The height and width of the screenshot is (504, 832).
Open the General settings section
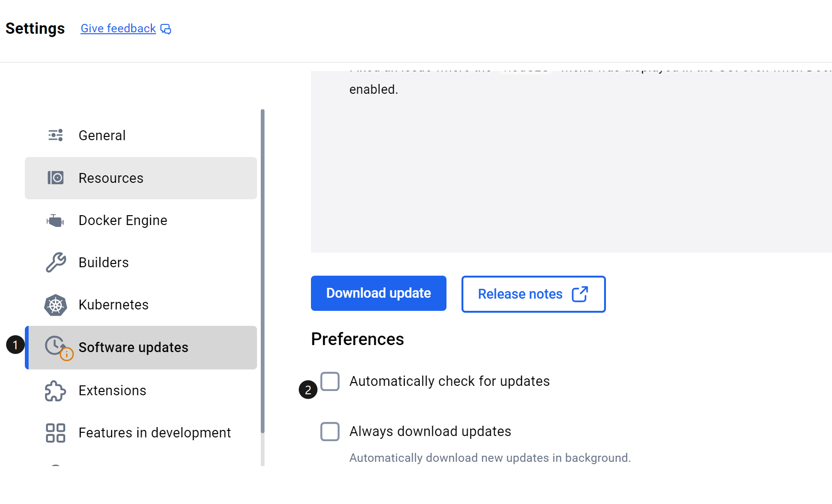[x=102, y=135]
